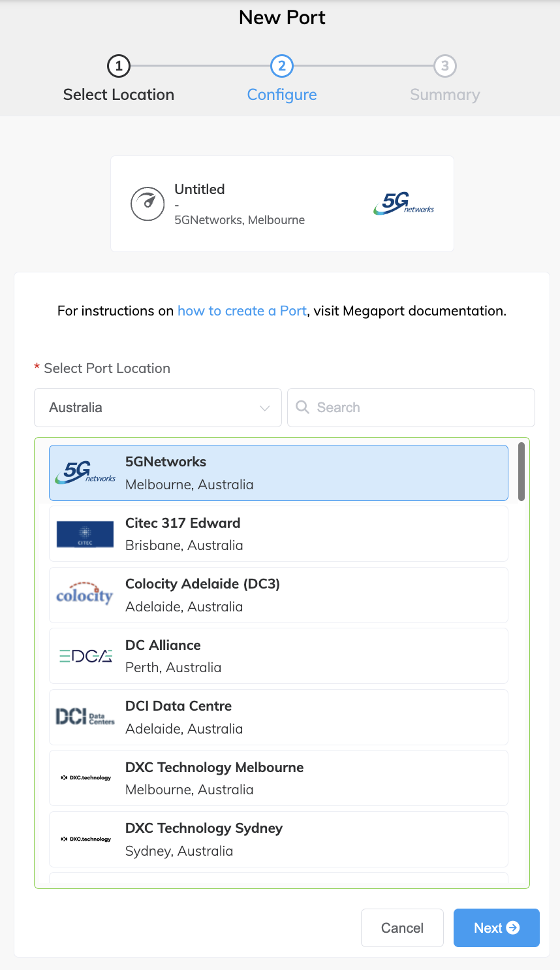The width and height of the screenshot is (560, 970).
Task: Click the DXC Technology Sydney logo
Action: (86, 839)
